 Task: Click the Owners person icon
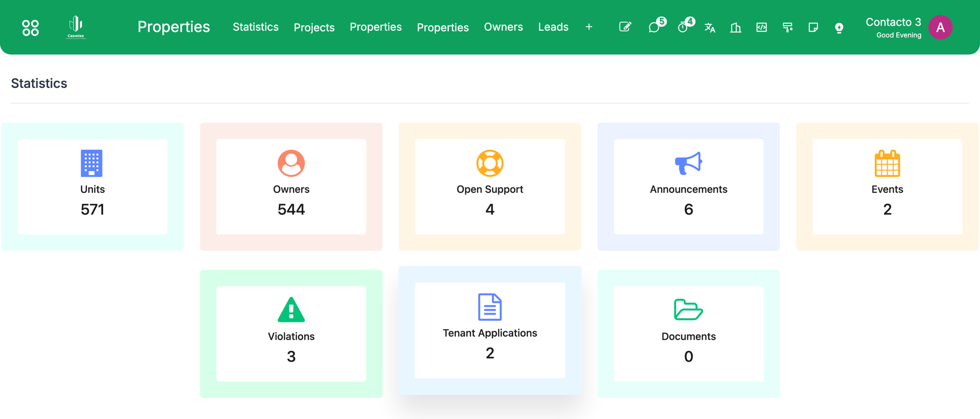pyautogui.click(x=291, y=163)
